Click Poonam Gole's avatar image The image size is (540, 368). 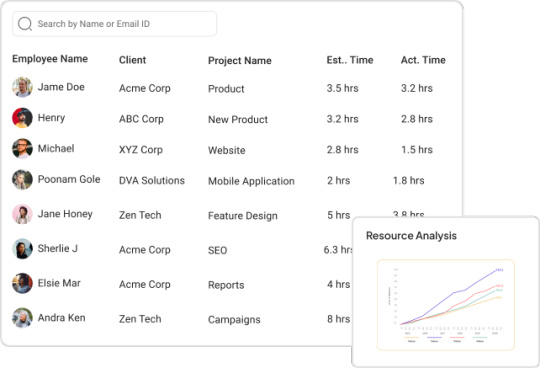point(22,179)
